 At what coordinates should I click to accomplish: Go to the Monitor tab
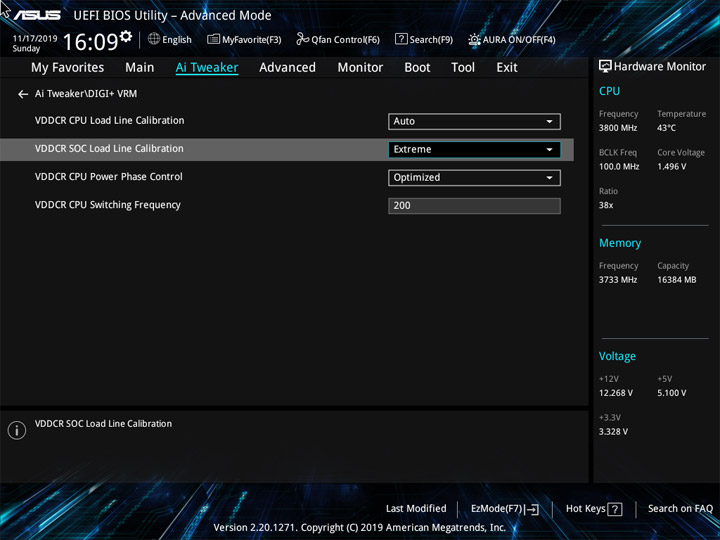[360, 68]
